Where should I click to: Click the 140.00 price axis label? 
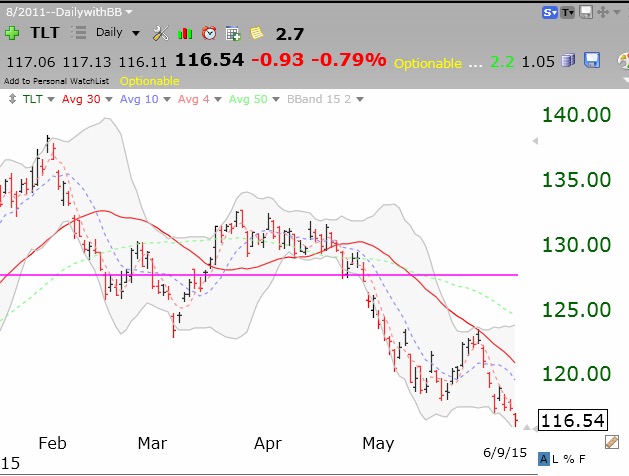[x=576, y=115]
